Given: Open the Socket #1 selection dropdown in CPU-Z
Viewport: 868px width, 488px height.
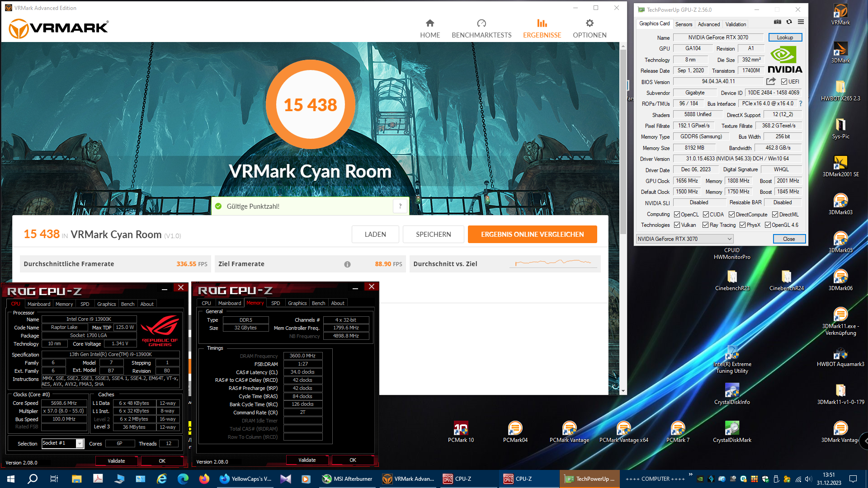Looking at the screenshot, I should [x=63, y=443].
